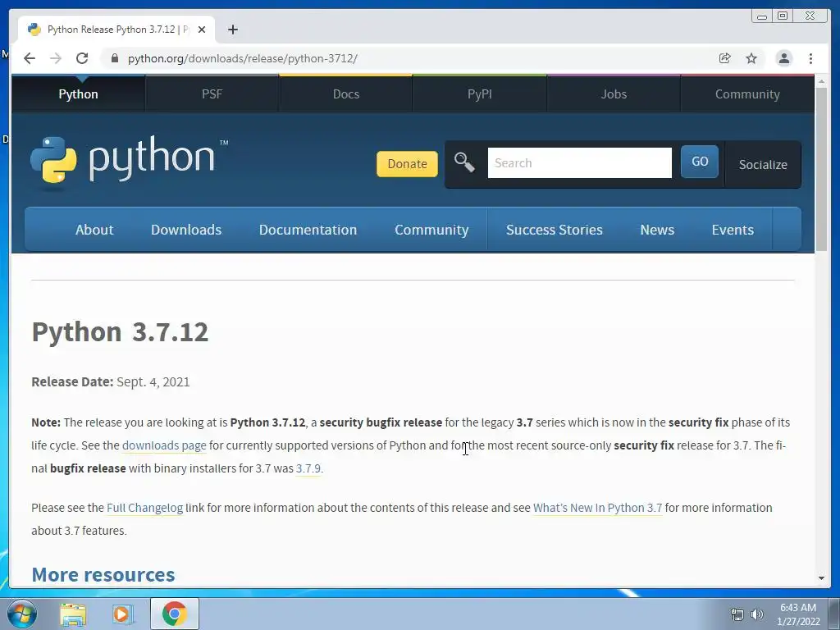The image size is (840, 630).
Task: Click the Release Date Sept. 4, 2021 text
Action: [x=111, y=382]
